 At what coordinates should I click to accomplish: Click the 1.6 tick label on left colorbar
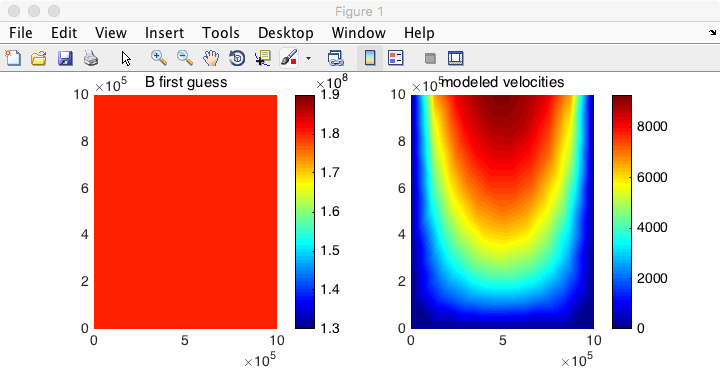pyautogui.click(x=330, y=211)
